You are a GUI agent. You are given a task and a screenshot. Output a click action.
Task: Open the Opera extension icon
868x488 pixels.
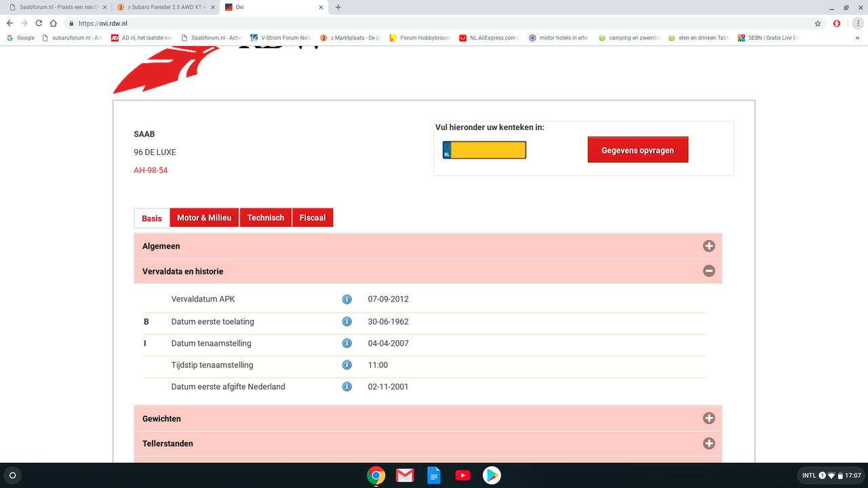pos(837,23)
